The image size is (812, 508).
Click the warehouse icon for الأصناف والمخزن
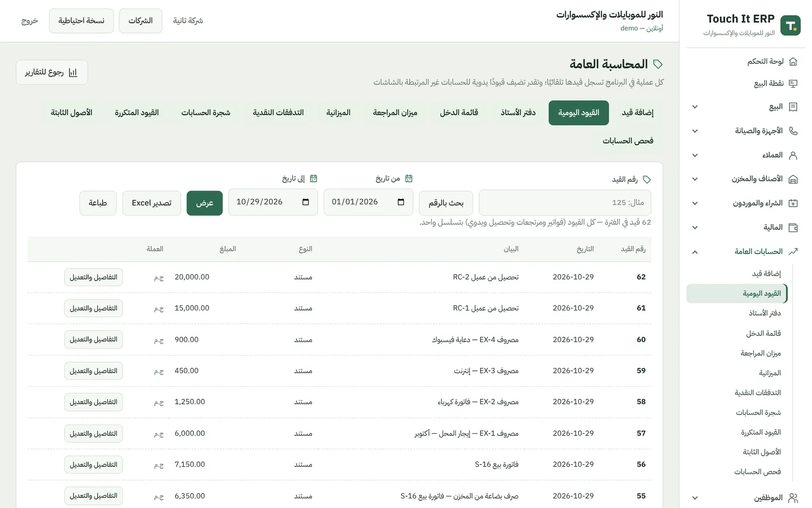[x=793, y=179]
